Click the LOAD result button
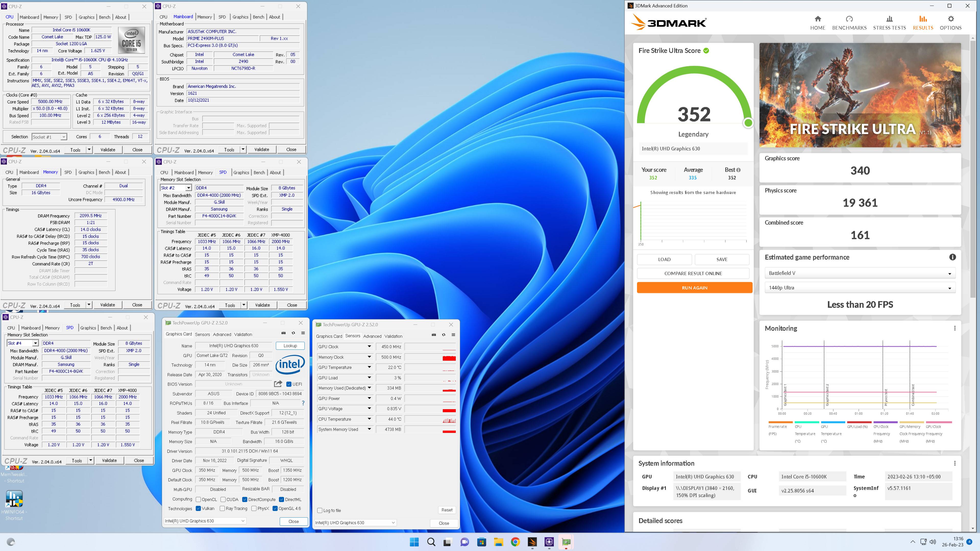Screen dimensions: 980x551 point(664,259)
